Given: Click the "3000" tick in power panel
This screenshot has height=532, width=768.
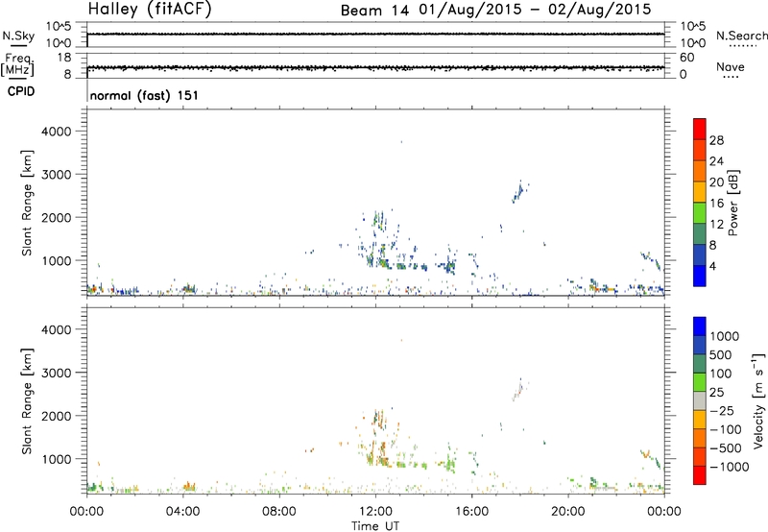Looking at the screenshot, I should 57,175.
